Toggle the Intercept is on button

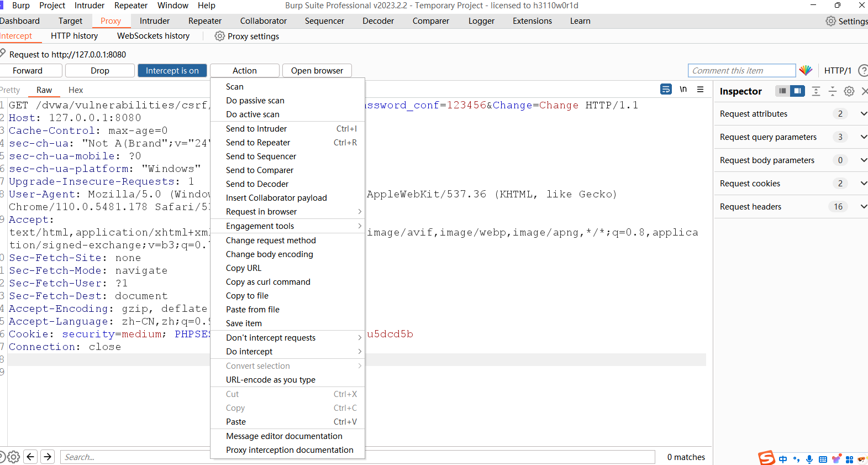click(x=172, y=70)
